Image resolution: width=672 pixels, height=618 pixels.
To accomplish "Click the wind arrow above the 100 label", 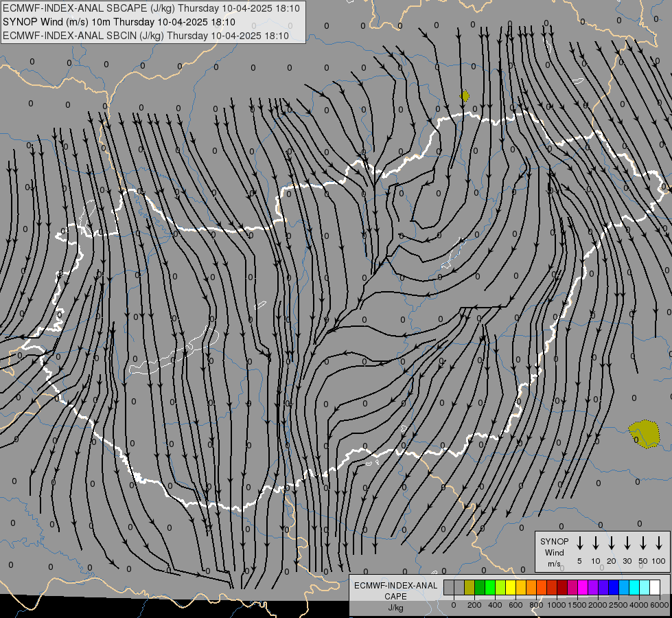I will coord(659,542).
